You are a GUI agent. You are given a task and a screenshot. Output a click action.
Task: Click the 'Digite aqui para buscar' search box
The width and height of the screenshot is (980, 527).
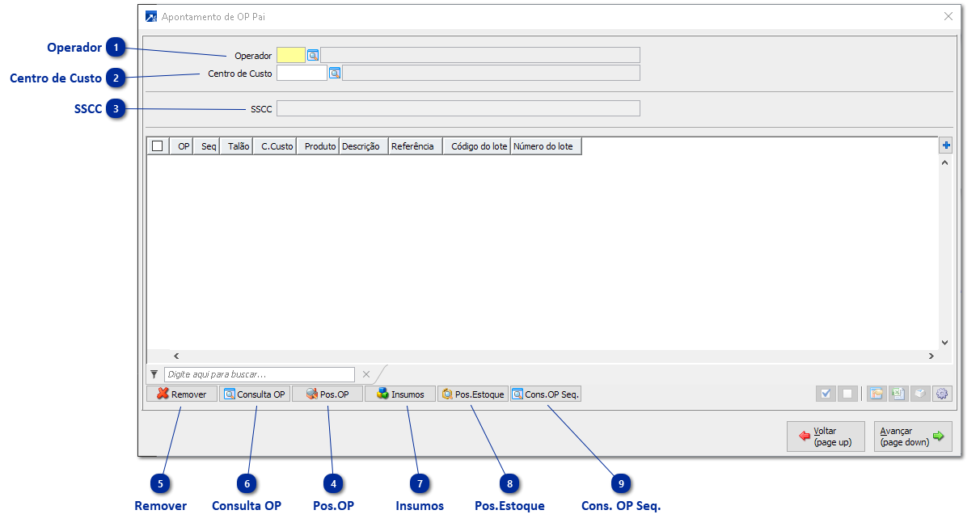point(260,374)
